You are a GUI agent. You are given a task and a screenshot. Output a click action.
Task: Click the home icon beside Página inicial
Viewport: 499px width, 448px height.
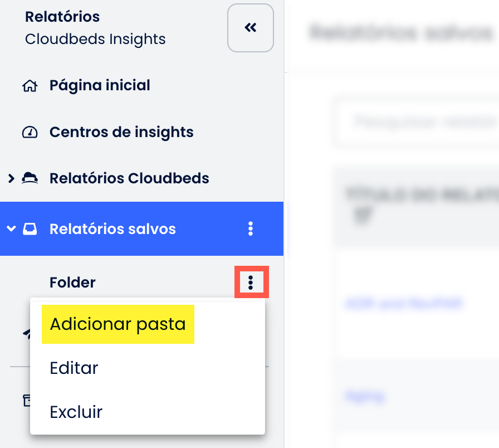[x=30, y=86]
